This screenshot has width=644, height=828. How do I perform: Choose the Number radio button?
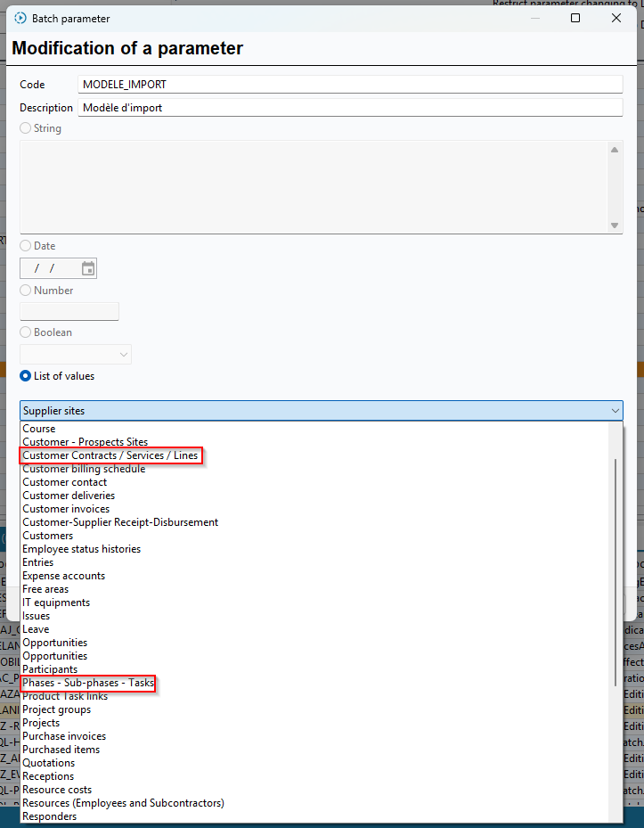tap(25, 291)
